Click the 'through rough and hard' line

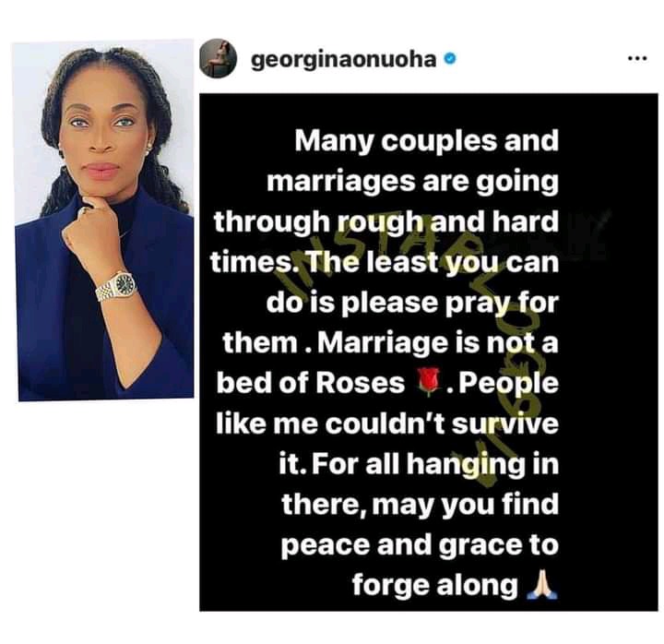386,222
